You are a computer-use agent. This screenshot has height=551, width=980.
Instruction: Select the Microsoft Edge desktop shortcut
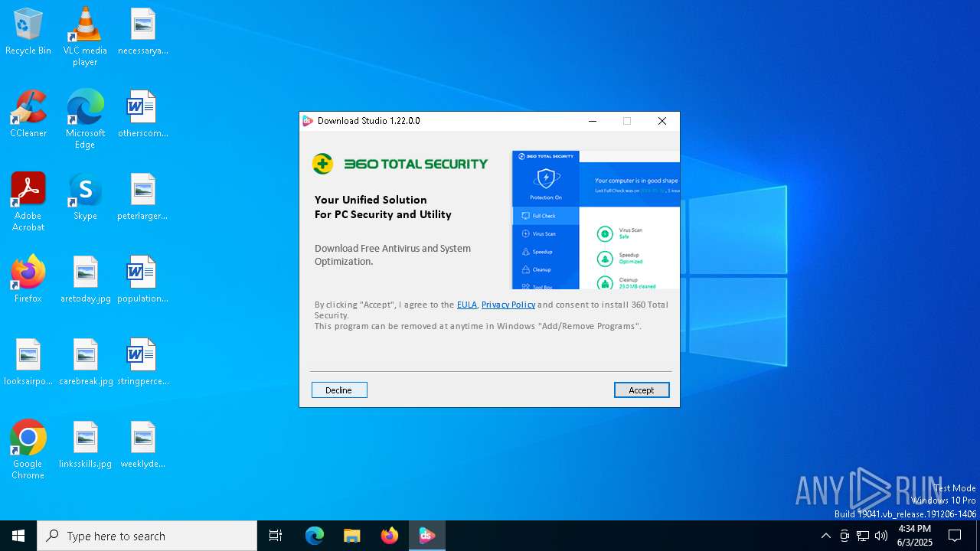point(85,119)
